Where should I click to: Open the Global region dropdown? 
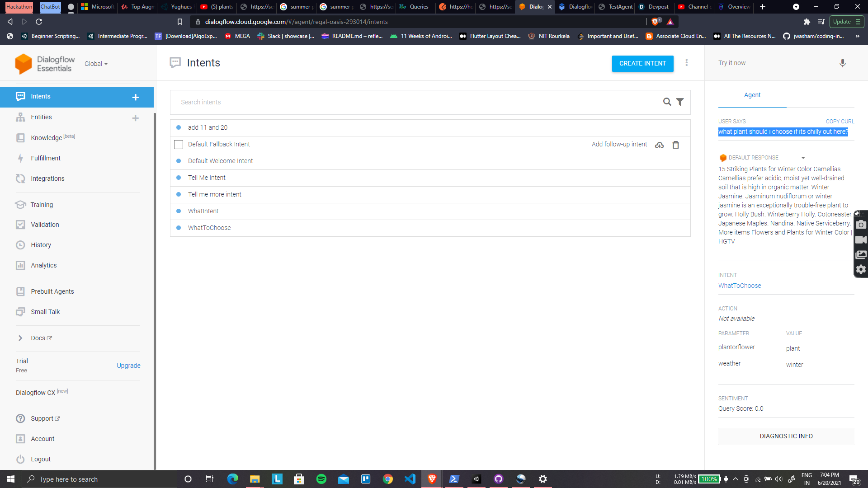pyautogui.click(x=96, y=64)
